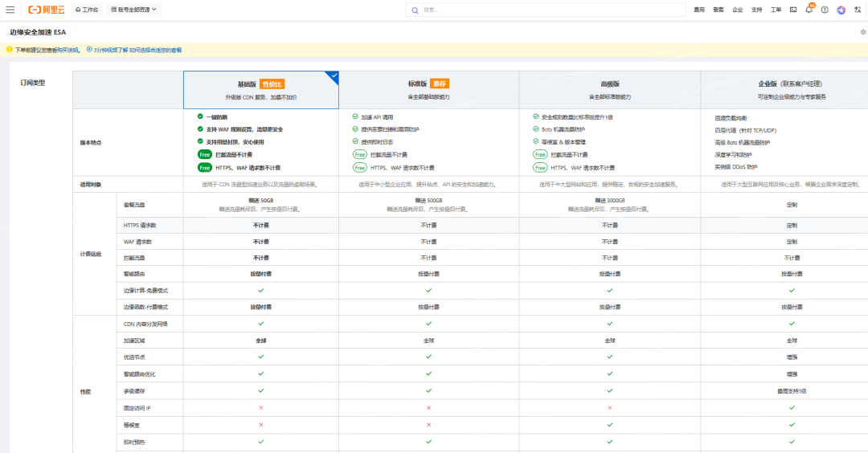The image size is (868, 453).
Task: Click the 即时预热 row label
Action: coord(134,443)
